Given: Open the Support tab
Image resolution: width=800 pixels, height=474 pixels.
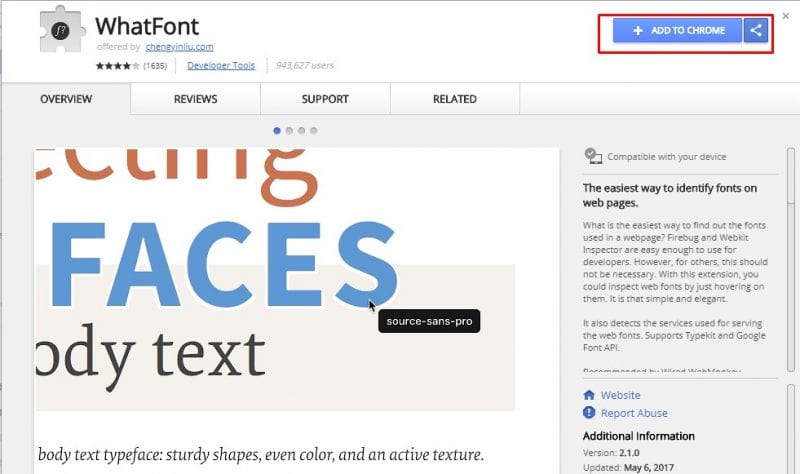Looking at the screenshot, I should coord(325,99).
